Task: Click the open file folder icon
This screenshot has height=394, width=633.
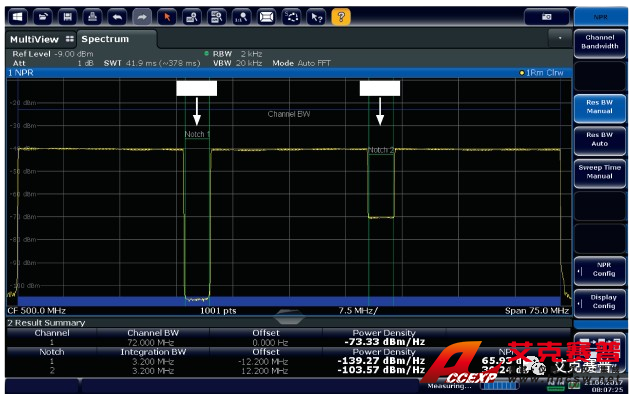Action: [x=42, y=17]
